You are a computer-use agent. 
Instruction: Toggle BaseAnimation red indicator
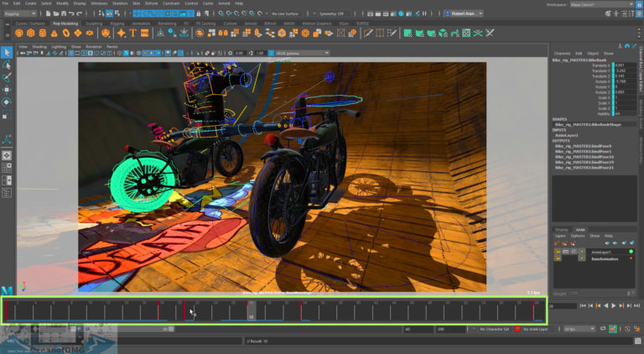coord(631,258)
